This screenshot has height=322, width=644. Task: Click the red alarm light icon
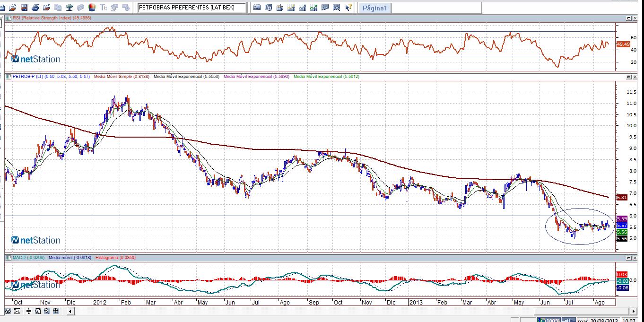coord(92,8)
